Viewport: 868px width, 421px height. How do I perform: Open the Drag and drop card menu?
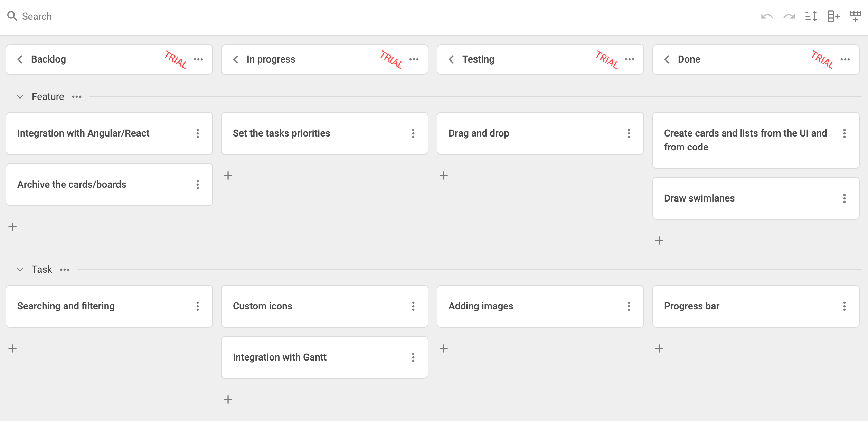click(x=629, y=133)
